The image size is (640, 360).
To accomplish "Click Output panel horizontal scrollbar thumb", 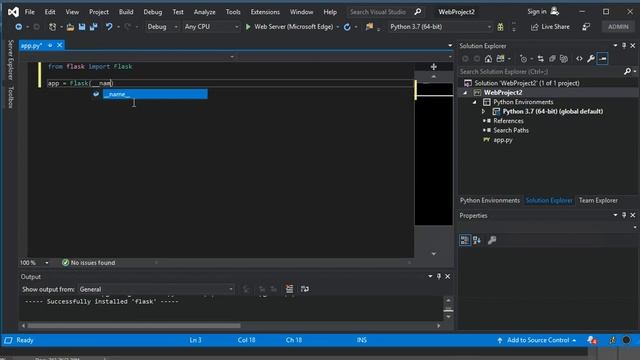I will (x=134, y=326).
